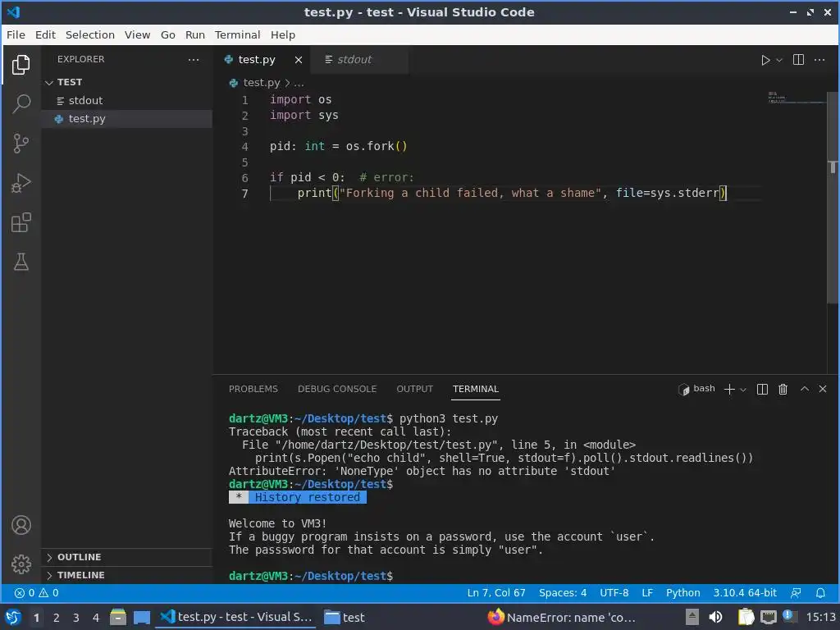
Task: Open the start menu icon in taskbar
Action: pos(13,618)
